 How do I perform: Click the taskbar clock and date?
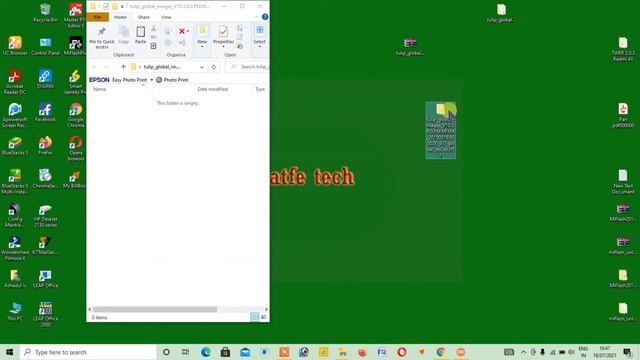coord(605,352)
